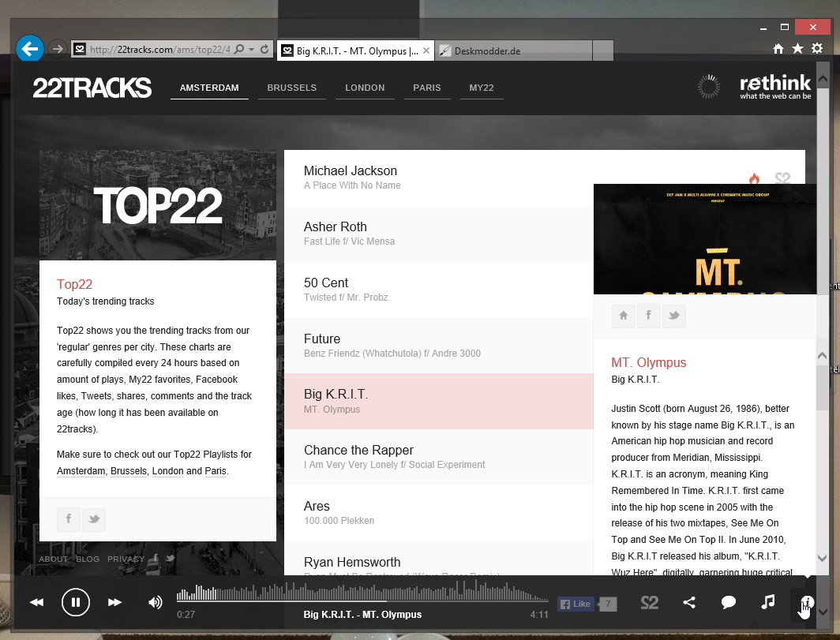Screen dimensions: 840x640
Task: Click the rethink what the web can be logo
Action: (775, 87)
